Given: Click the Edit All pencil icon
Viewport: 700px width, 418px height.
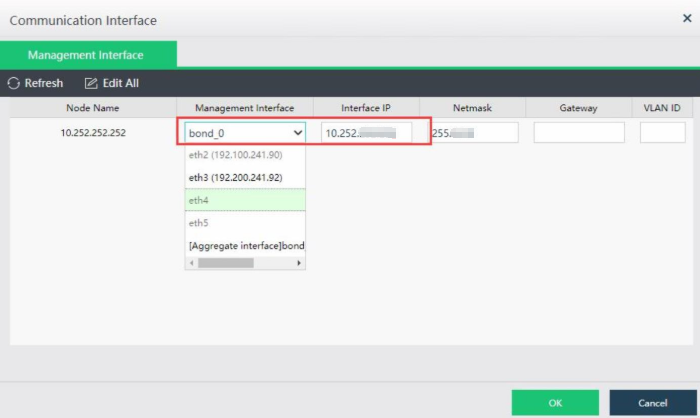Looking at the screenshot, I should point(91,83).
